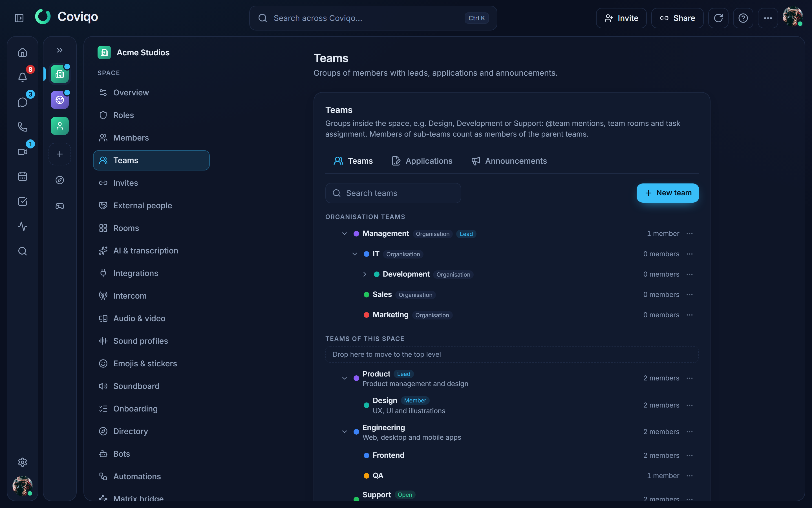This screenshot has height=508, width=812.
Task: Add a new space with plus icon
Action: [x=60, y=154]
